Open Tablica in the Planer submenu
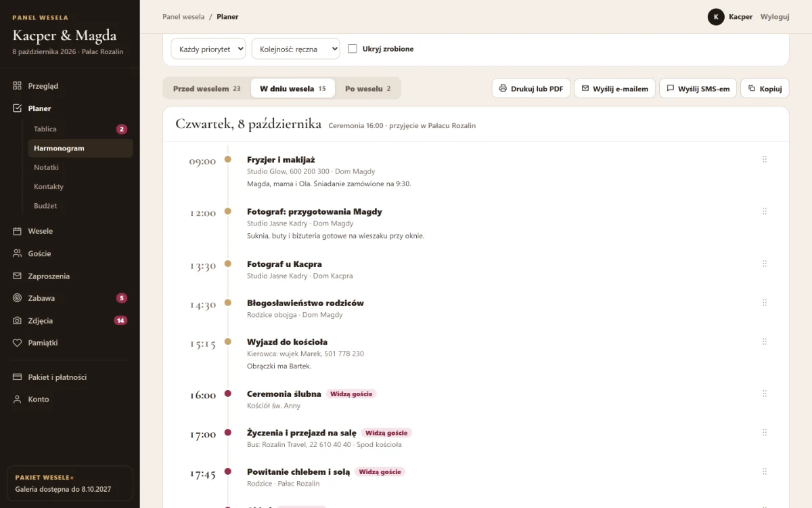The image size is (812, 508). click(81, 129)
